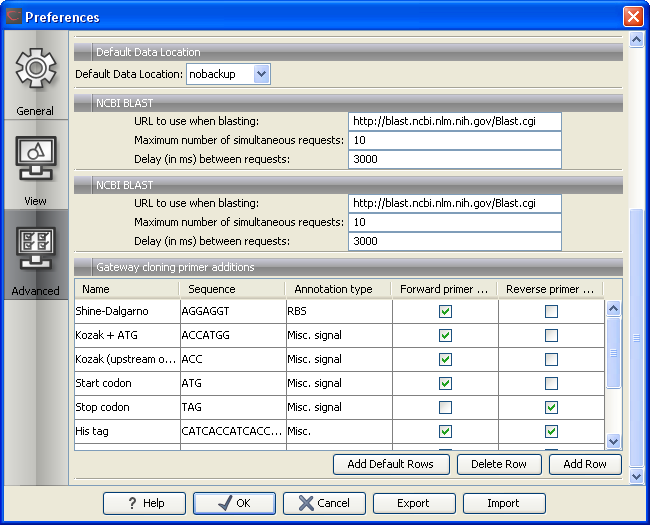Viewport: 650px width, 525px height.
Task: Sort by Forward primer column header
Action: click(445, 289)
